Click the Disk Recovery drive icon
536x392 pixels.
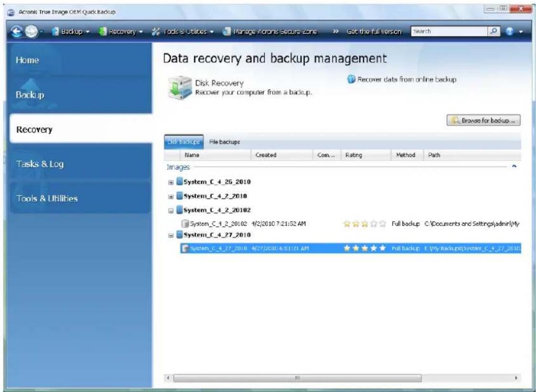(180, 87)
